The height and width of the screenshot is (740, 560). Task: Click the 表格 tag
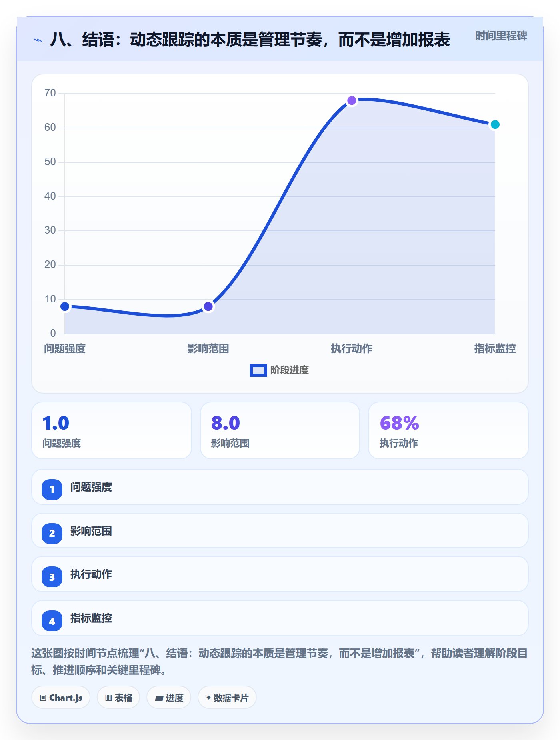[118, 698]
